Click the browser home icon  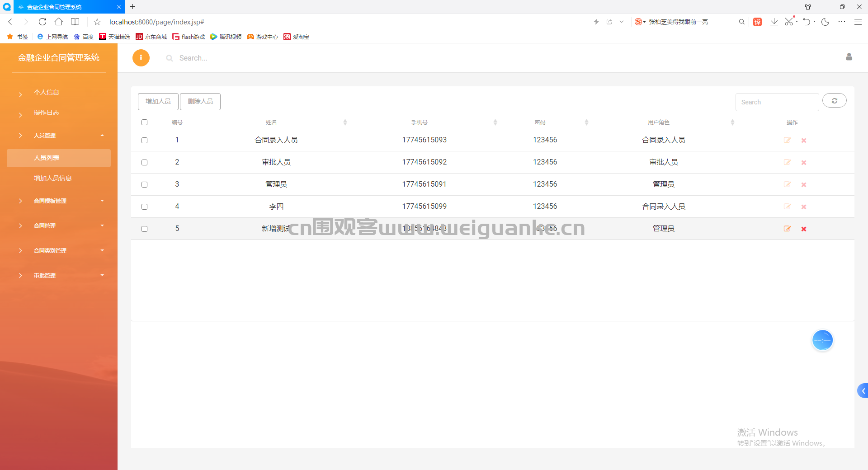click(x=59, y=22)
